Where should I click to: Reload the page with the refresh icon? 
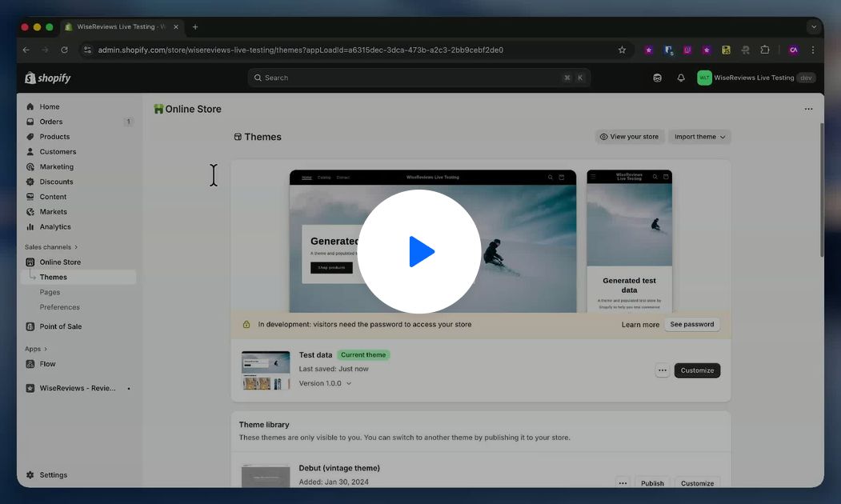point(64,50)
